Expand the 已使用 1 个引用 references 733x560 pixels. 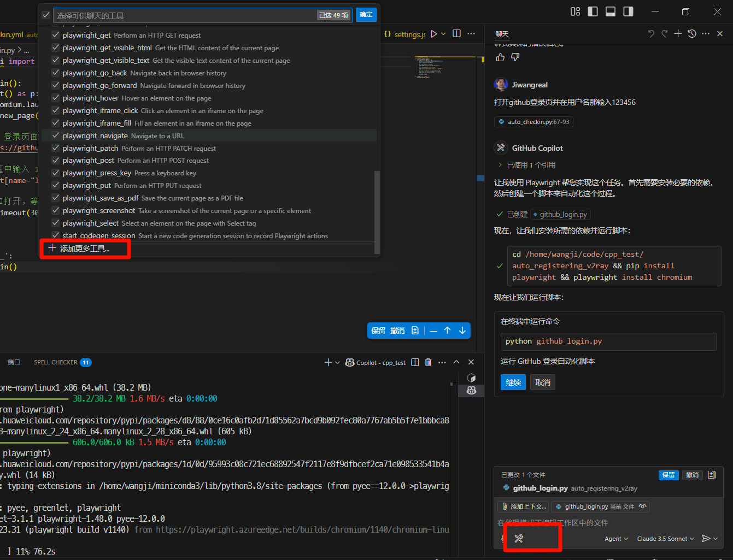pyautogui.click(x=527, y=165)
